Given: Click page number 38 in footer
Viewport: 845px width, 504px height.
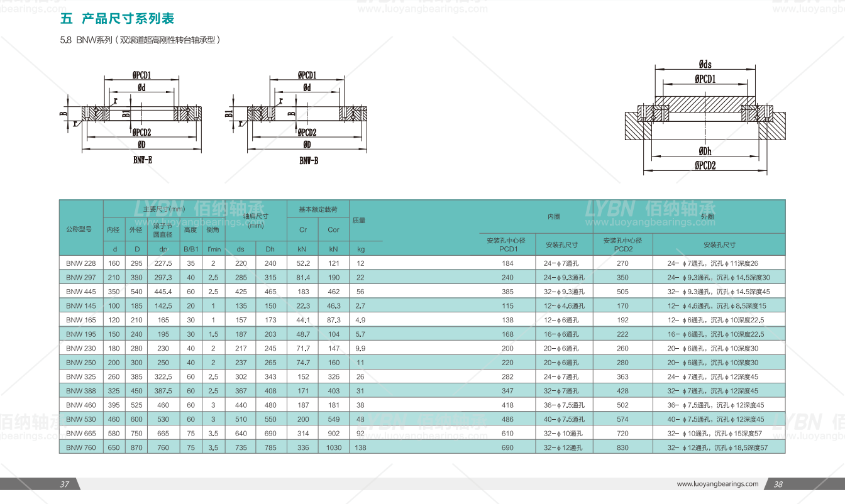Looking at the screenshot, I should [x=778, y=485].
